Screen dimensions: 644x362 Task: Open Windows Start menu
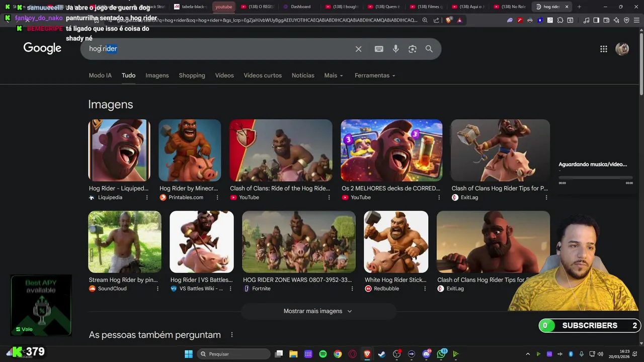(x=189, y=354)
